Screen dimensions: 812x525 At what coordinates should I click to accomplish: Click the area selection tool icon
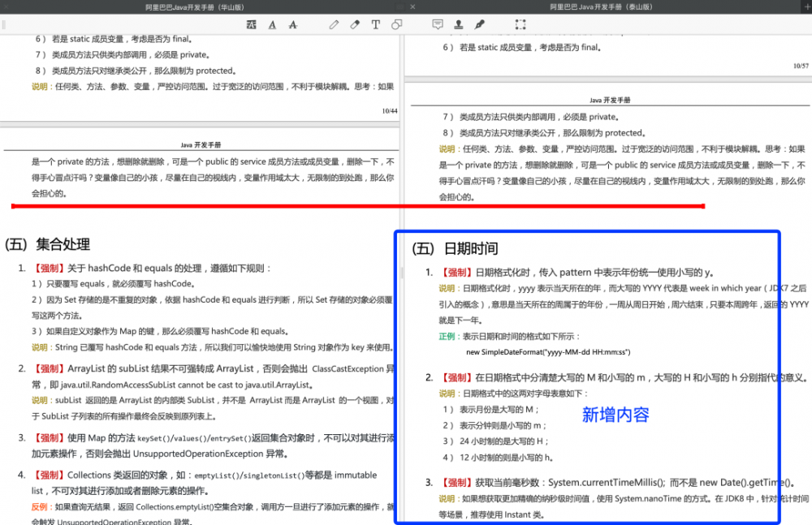[x=520, y=24]
